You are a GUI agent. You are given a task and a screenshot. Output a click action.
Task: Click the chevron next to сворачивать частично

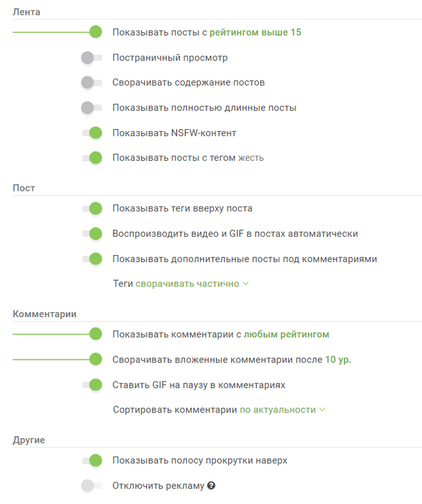point(245,284)
